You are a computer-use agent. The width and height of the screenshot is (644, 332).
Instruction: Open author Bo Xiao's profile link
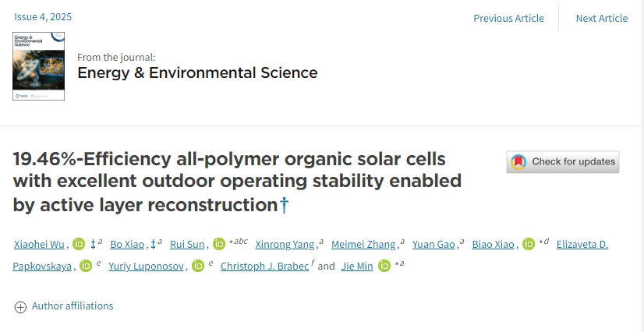[x=127, y=245]
